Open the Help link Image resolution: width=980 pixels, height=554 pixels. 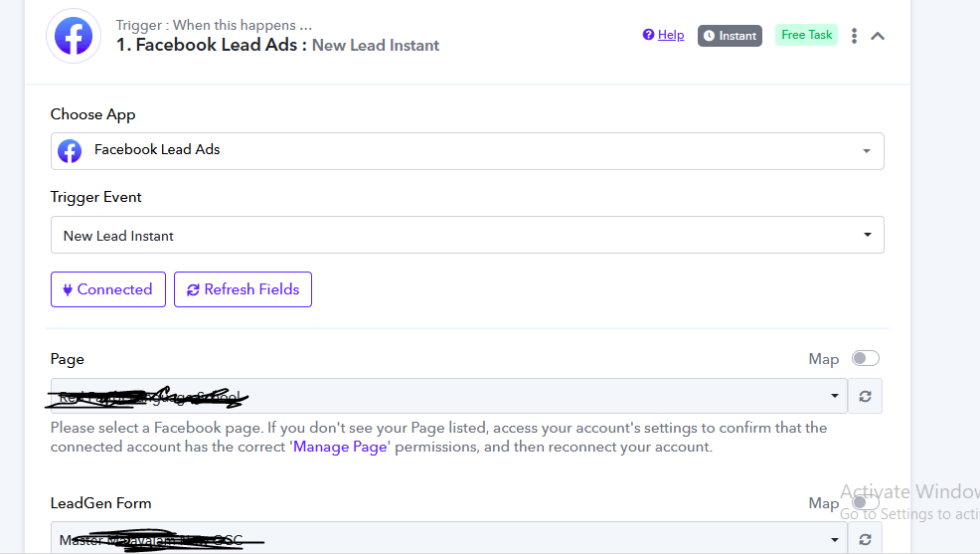[671, 35]
